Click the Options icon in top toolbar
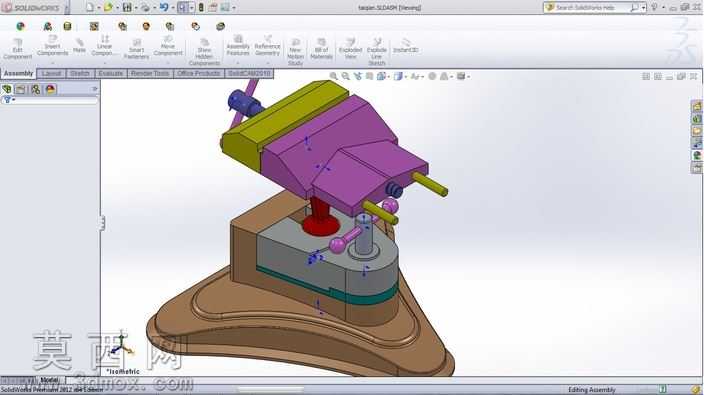The height and width of the screenshot is (395, 704). click(224, 8)
